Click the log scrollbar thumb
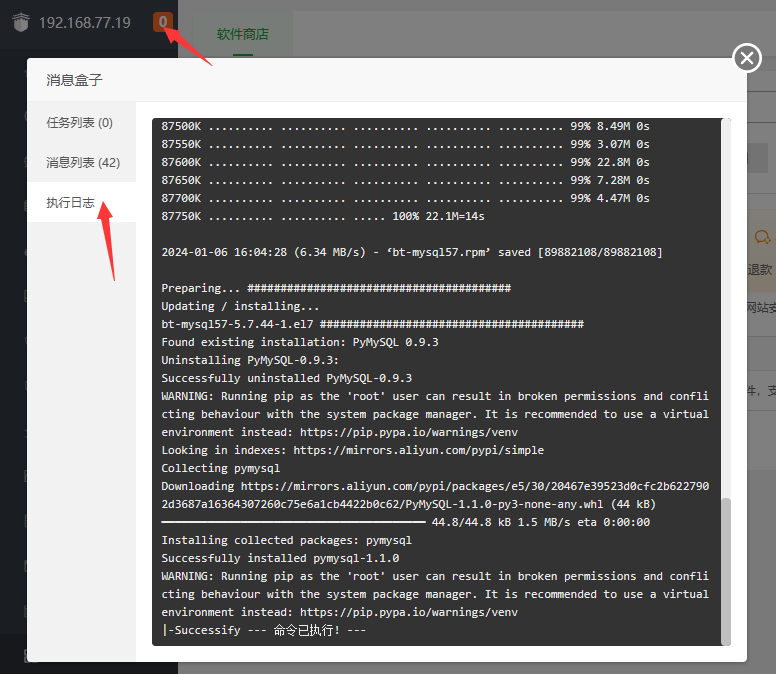 [726, 571]
